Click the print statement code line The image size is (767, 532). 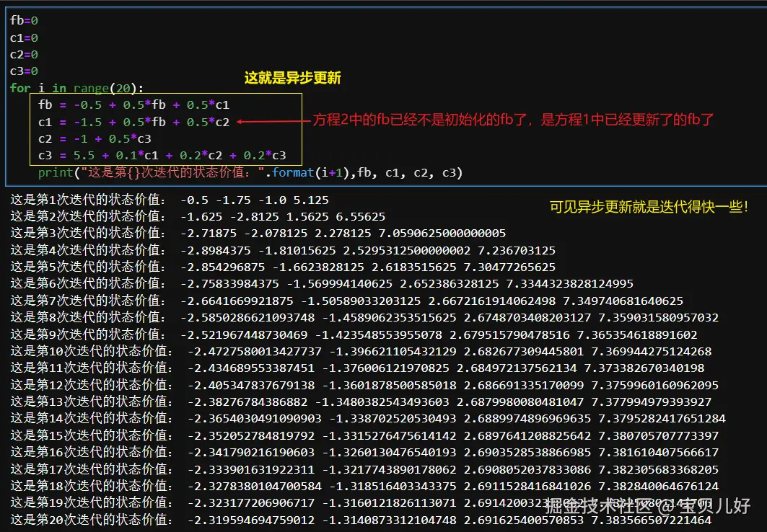coord(250,172)
